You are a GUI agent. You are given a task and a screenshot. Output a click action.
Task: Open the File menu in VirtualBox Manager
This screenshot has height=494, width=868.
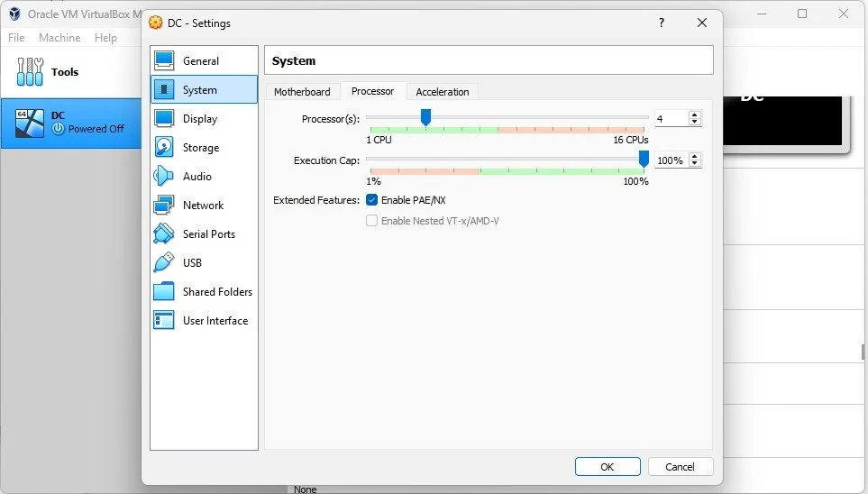tap(16, 38)
